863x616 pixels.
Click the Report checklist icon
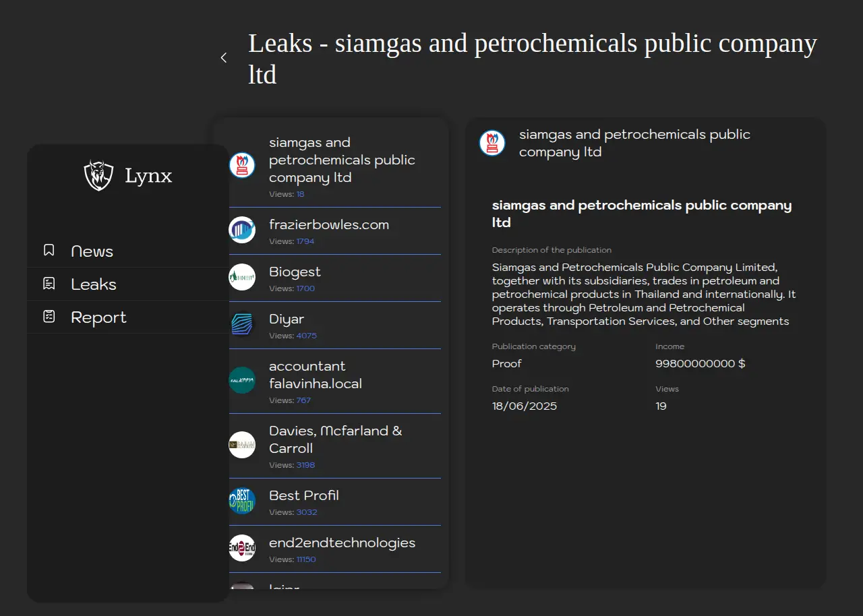coord(49,317)
